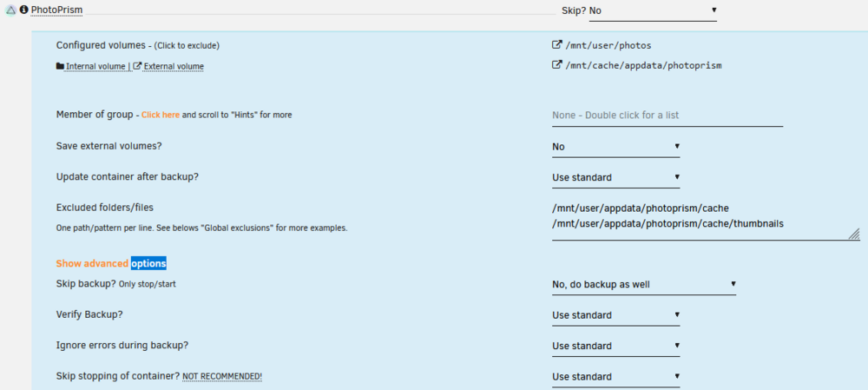The width and height of the screenshot is (868, 390).
Task: Click 'Verify Backup?' label
Action: pyautogui.click(x=89, y=314)
